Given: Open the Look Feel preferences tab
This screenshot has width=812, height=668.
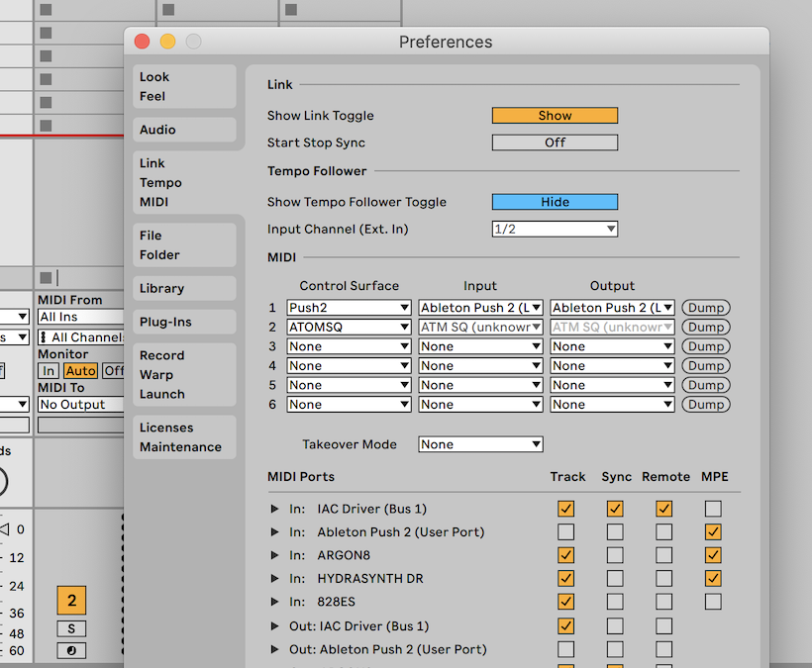Looking at the screenshot, I should click(184, 86).
